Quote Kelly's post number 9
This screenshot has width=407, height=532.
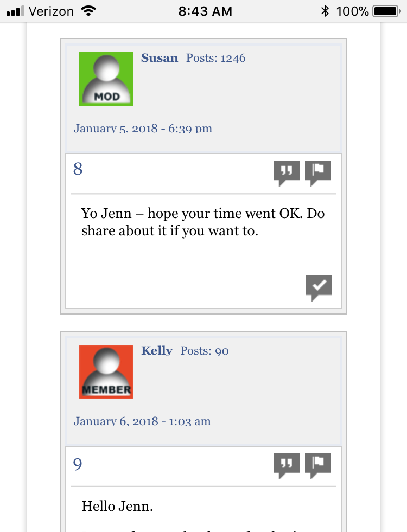click(x=287, y=466)
